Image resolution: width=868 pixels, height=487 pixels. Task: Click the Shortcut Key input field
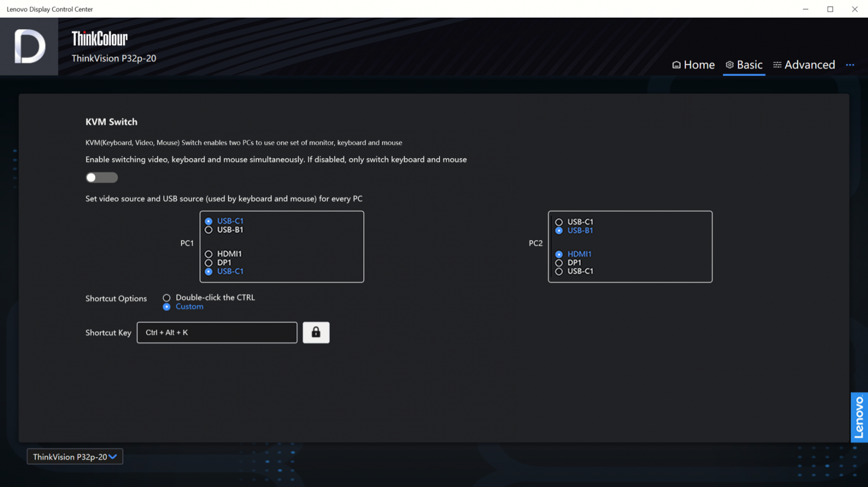pos(217,333)
